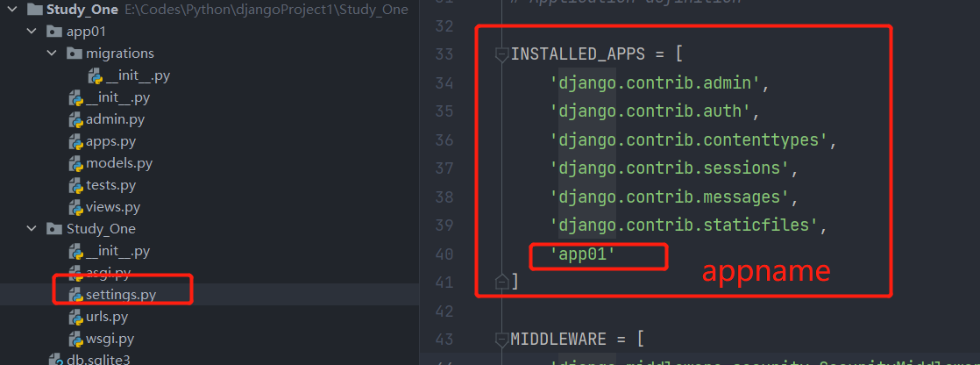Collapse the inner Study_One package chevron
980x365 pixels.
(x=33, y=229)
